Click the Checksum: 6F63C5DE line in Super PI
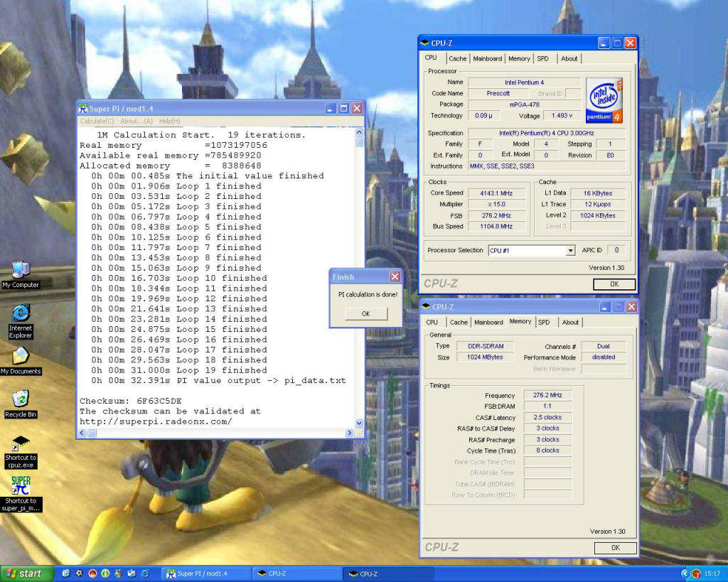Viewport: 728px width, 582px height. (131, 401)
